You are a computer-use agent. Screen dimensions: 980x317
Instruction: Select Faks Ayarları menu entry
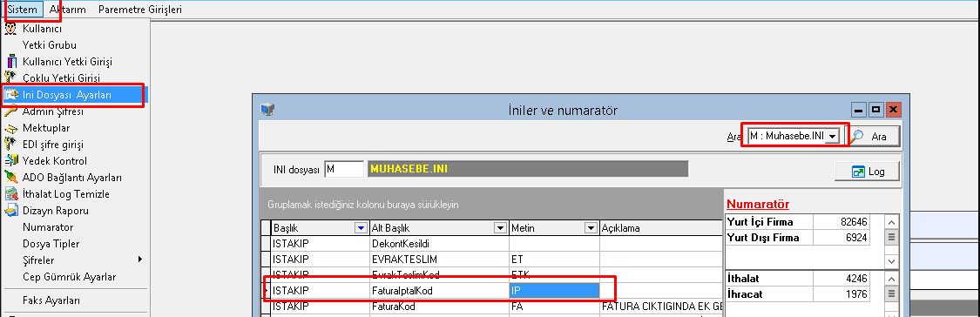51,300
